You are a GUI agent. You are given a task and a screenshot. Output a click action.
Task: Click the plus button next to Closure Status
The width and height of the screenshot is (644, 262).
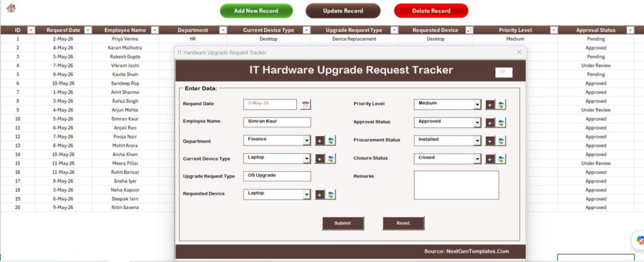(490, 159)
